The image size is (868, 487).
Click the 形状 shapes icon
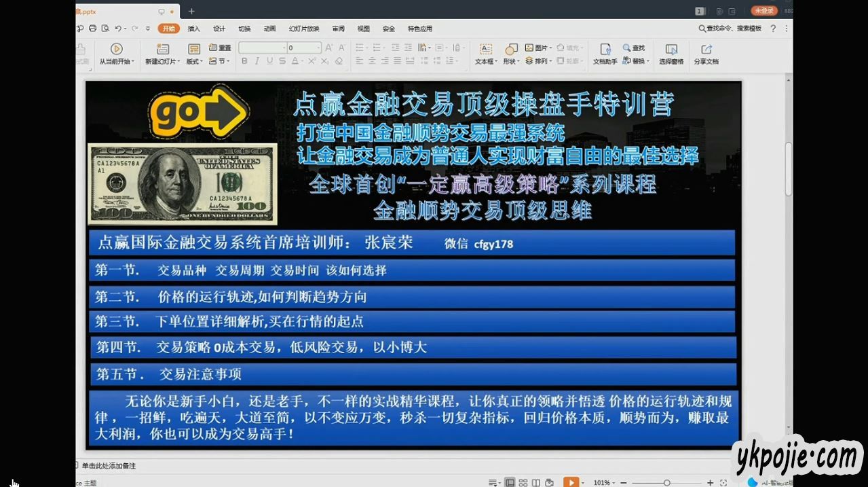pyautogui.click(x=510, y=49)
